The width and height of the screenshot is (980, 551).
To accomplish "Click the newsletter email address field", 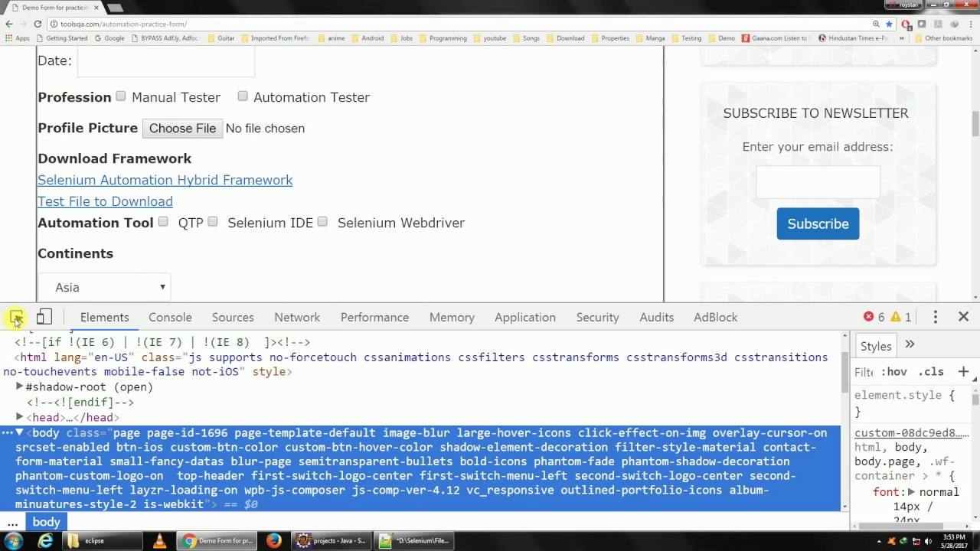I will pyautogui.click(x=818, y=183).
